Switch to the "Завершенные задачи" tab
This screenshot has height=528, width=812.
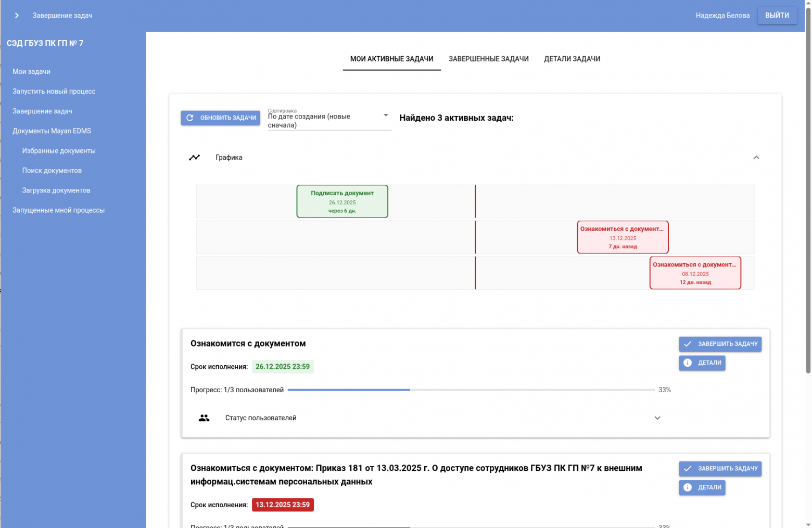pos(488,59)
